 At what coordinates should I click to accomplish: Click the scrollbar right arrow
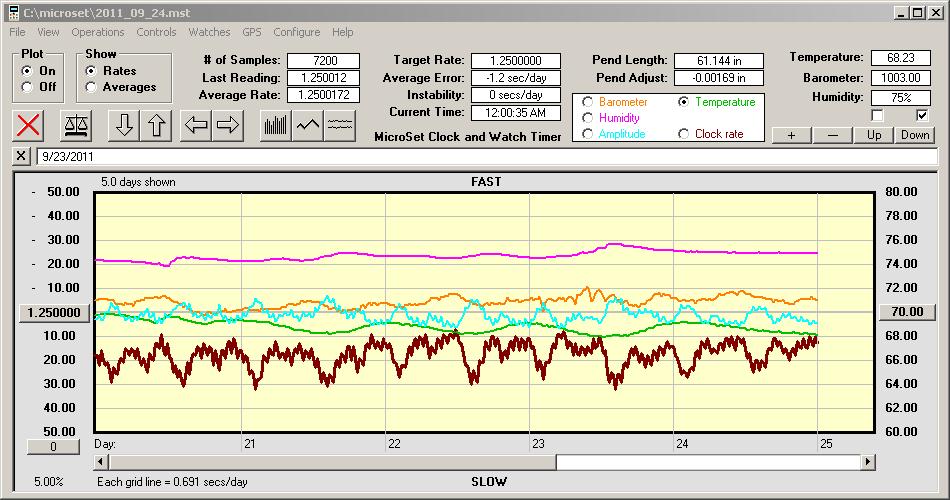tap(868, 462)
